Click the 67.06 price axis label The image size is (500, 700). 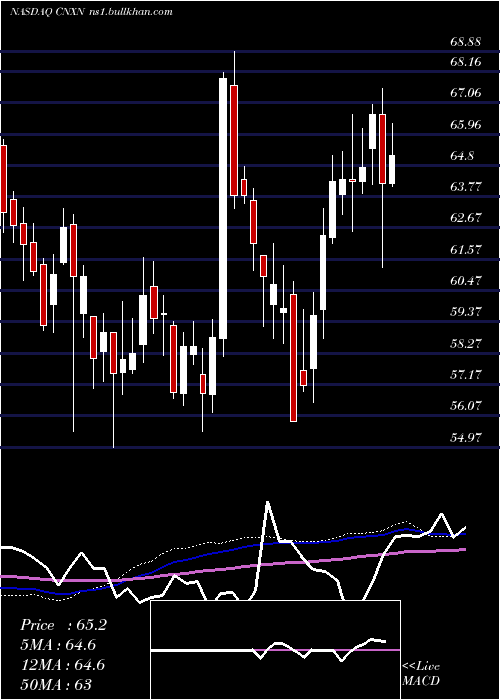tap(466, 92)
